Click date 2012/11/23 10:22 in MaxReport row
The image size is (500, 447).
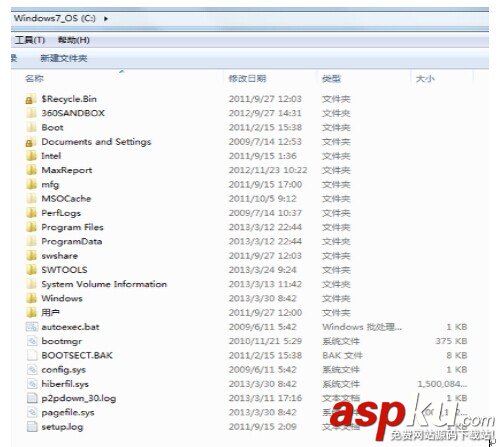[268, 170]
